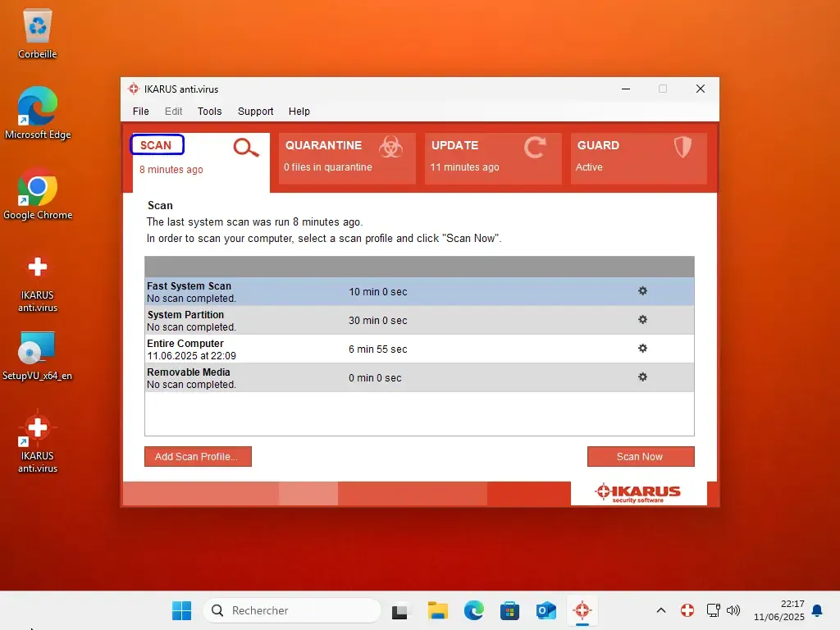Open the Tools menu
This screenshot has width=840, height=630.
(209, 112)
